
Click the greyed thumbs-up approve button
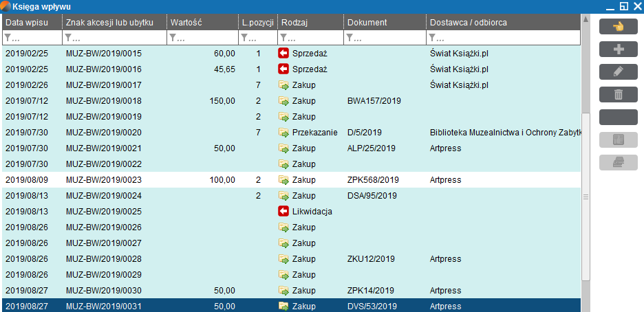(618, 140)
